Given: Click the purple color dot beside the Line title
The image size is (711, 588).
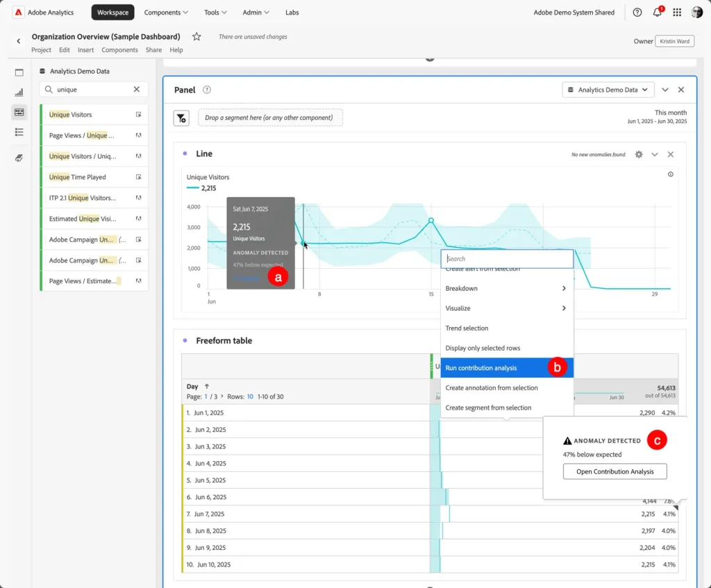Looking at the screenshot, I should click(x=183, y=153).
